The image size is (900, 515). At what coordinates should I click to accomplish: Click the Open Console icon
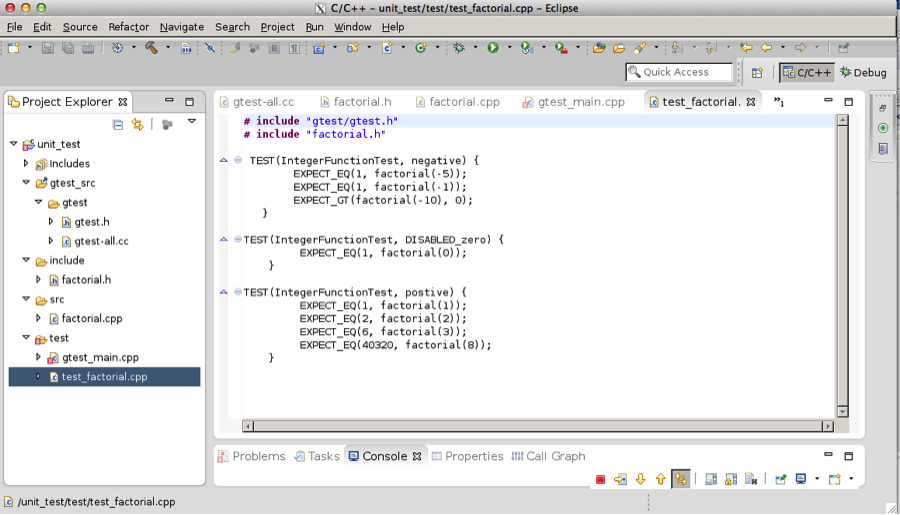pyautogui.click(x=835, y=479)
